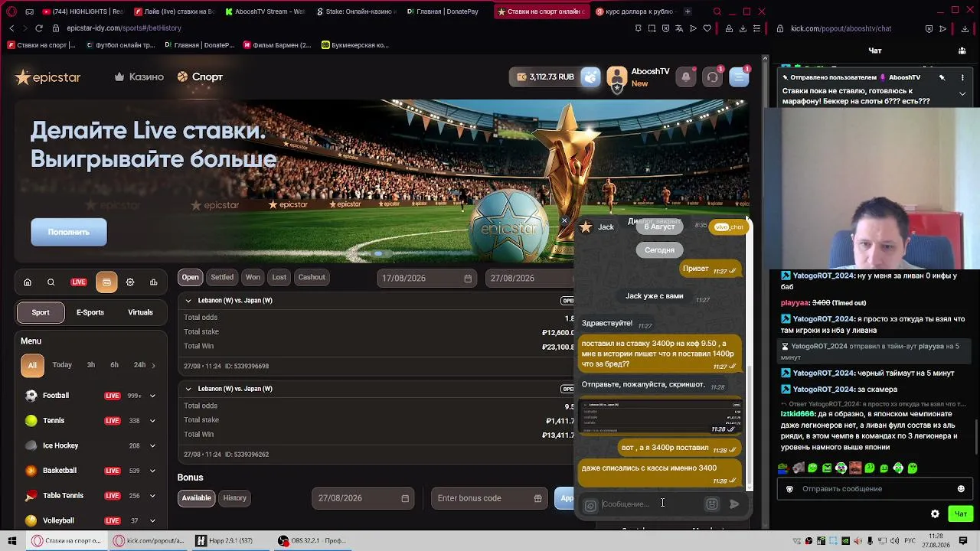This screenshot has height=551, width=980.
Task: Open the 17/08/2026 start date picker
Action: [x=427, y=278]
